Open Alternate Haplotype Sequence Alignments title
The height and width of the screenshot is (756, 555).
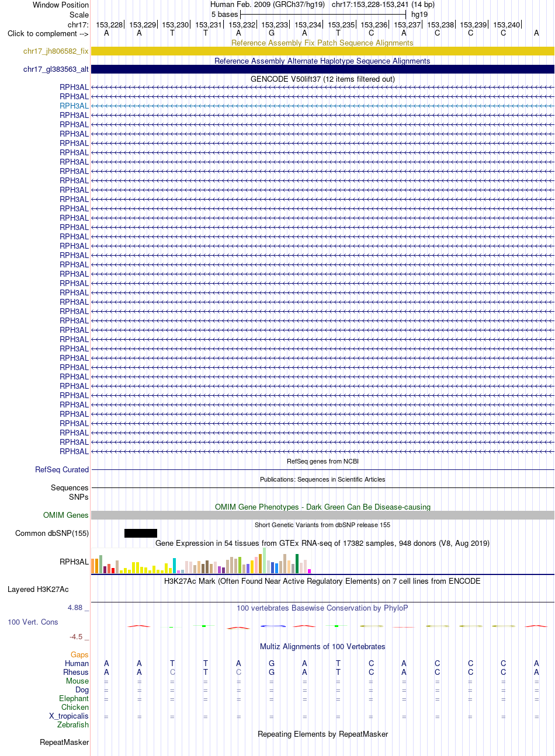322,61
